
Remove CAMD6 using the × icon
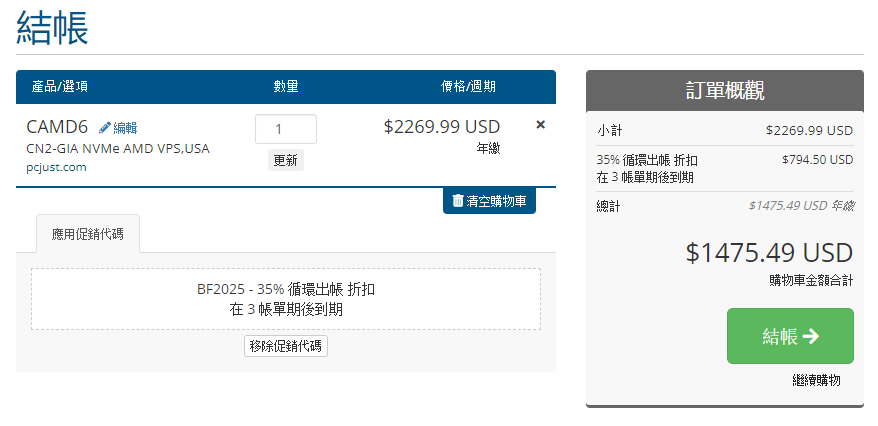541,125
